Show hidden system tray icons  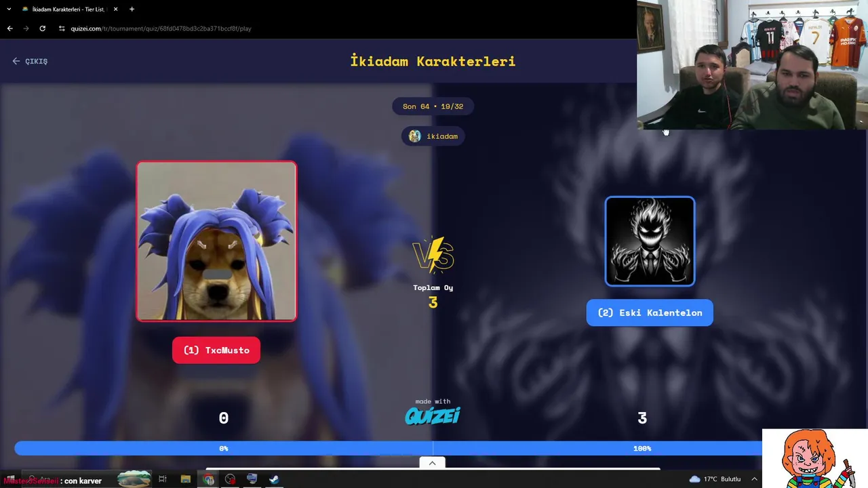(754, 479)
